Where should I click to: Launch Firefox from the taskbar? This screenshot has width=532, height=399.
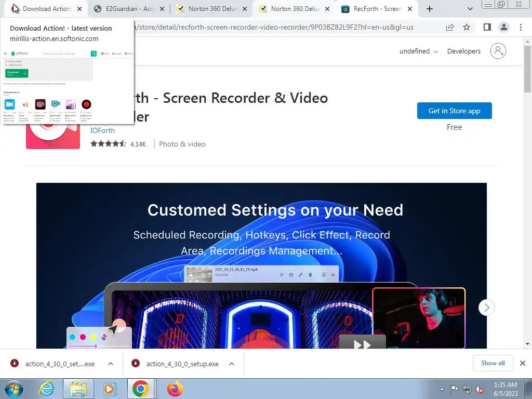tap(175, 389)
